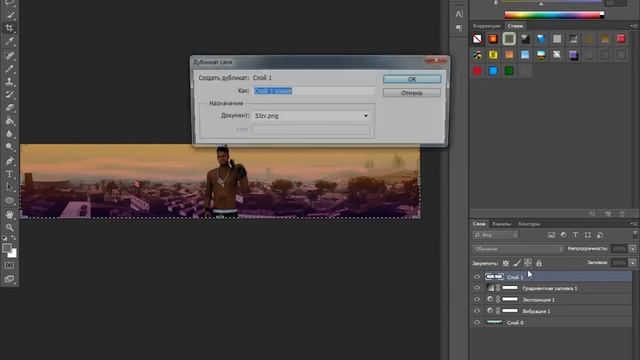Open the Paragraph panel icon

click(459, 28)
